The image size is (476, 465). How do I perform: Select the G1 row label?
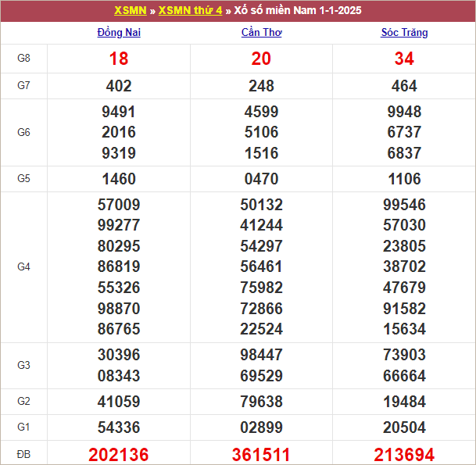[x=23, y=427]
